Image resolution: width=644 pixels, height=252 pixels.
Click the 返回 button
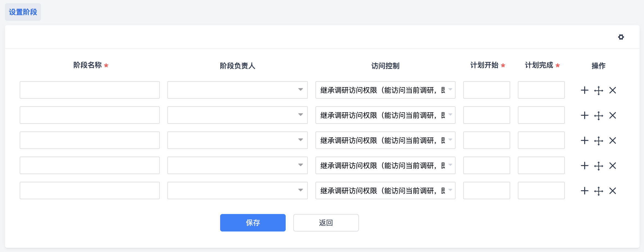(x=326, y=223)
